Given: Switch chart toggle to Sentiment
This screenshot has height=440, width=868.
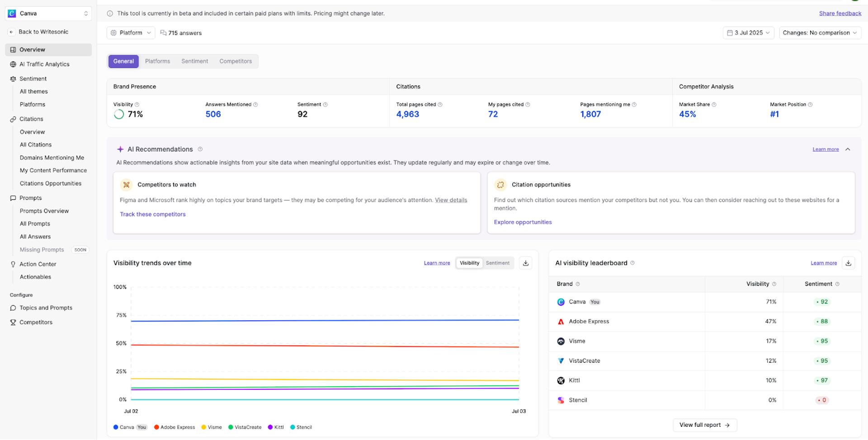Looking at the screenshot, I should coord(498,263).
